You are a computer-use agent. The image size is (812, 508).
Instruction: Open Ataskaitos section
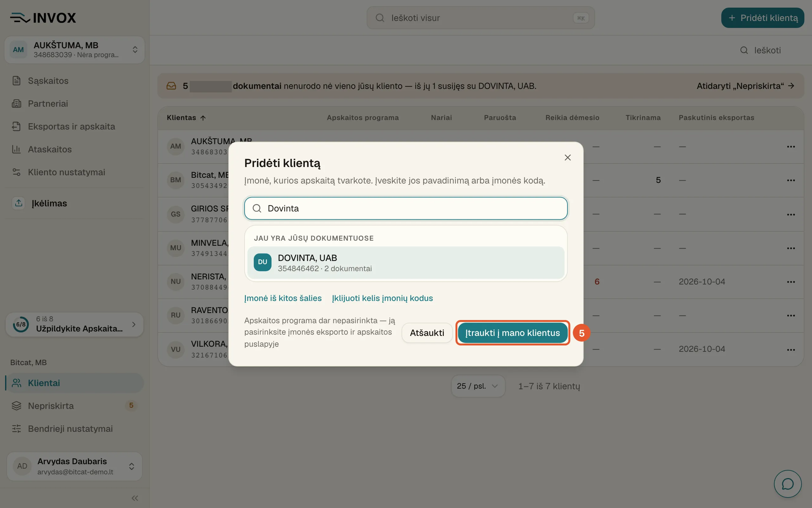75,149
